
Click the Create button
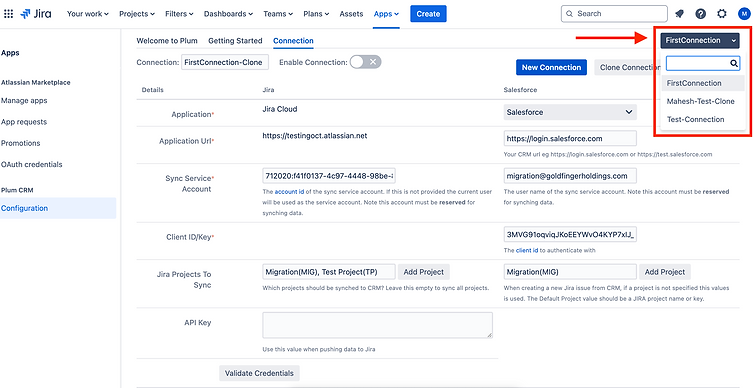[x=428, y=14]
